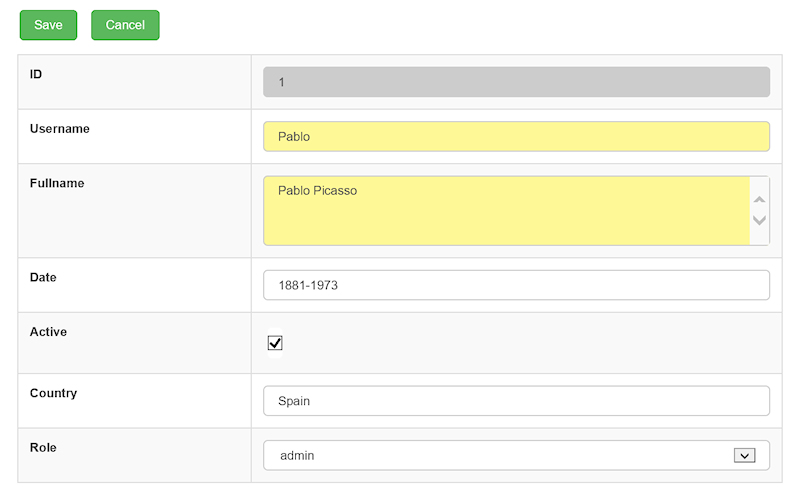Click the 'Role' row label
Screen dimensions: 800x502
tap(43, 447)
